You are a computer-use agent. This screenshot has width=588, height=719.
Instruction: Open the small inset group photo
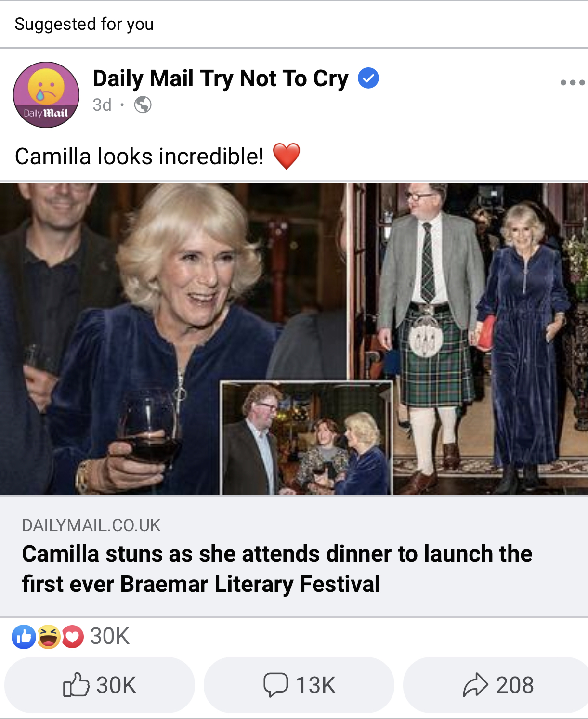pos(307,438)
